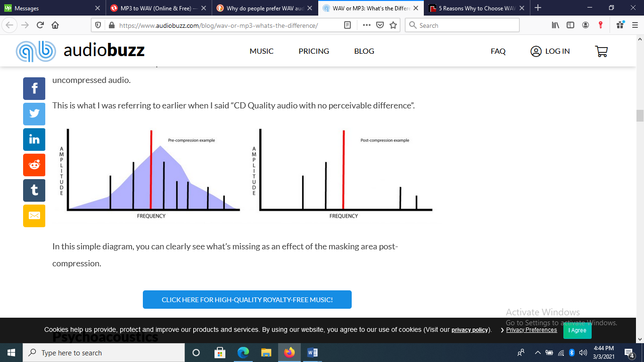Open BLOG page
Image resolution: width=644 pixels, height=362 pixels.
pos(364,51)
